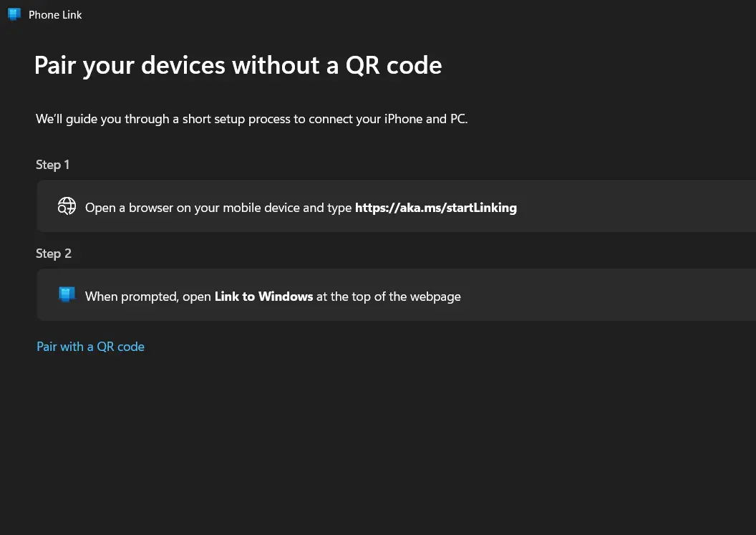The image size is (756, 535).
Task: Click the When prompted, open text in Step 2
Action: point(148,297)
